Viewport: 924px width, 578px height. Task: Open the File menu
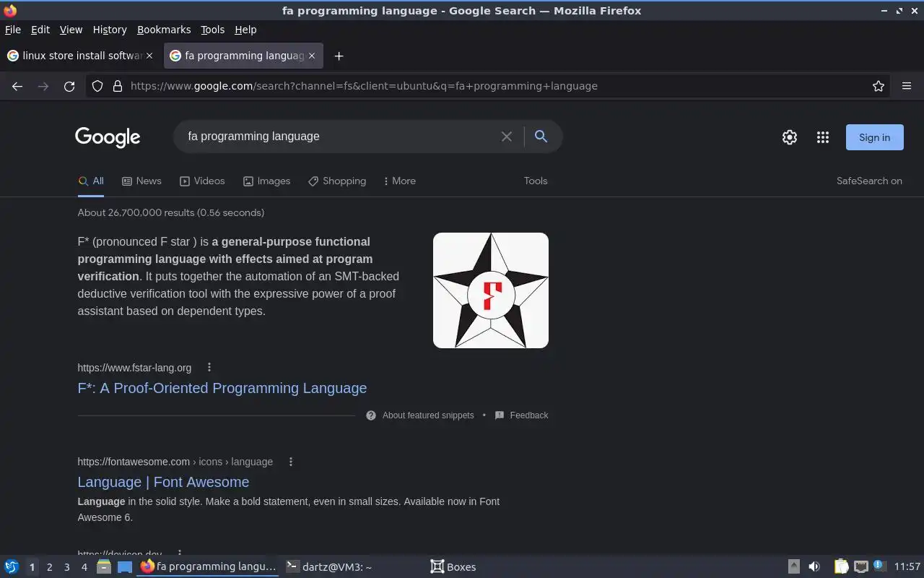pyautogui.click(x=13, y=30)
